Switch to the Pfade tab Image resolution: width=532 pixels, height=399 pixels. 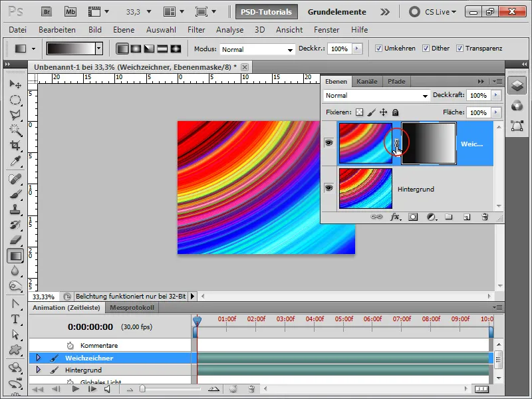click(x=396, y=81)
